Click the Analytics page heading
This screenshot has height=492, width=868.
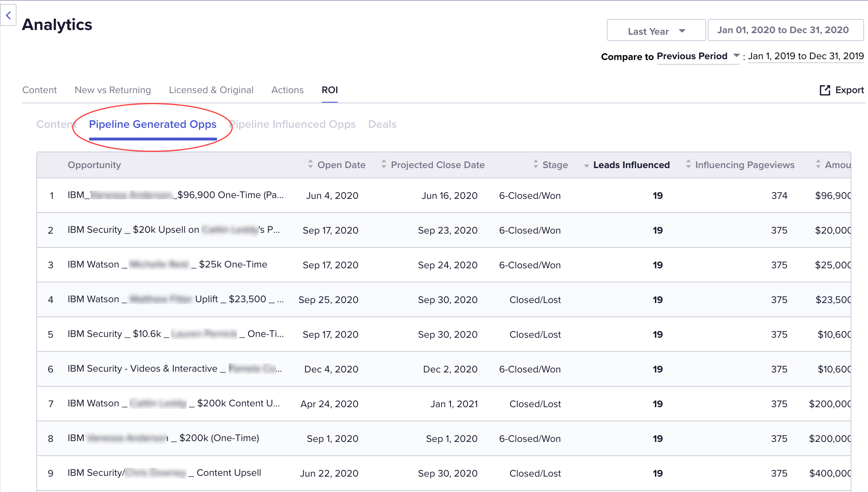pos(57,24)
